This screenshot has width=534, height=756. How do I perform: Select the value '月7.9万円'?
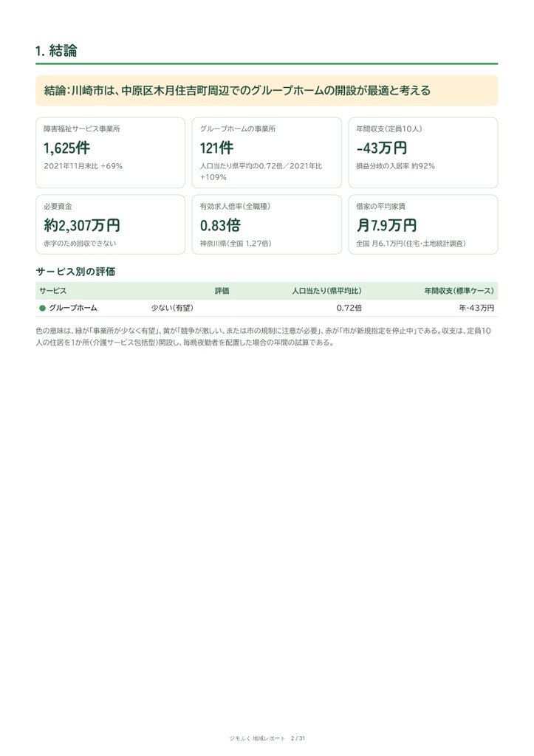[x=386, y=225]
